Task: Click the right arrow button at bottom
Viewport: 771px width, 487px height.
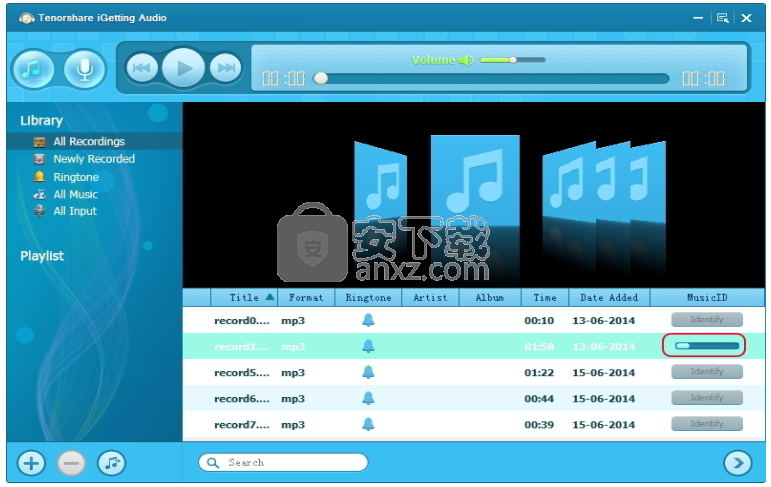Action: point(738,463)
